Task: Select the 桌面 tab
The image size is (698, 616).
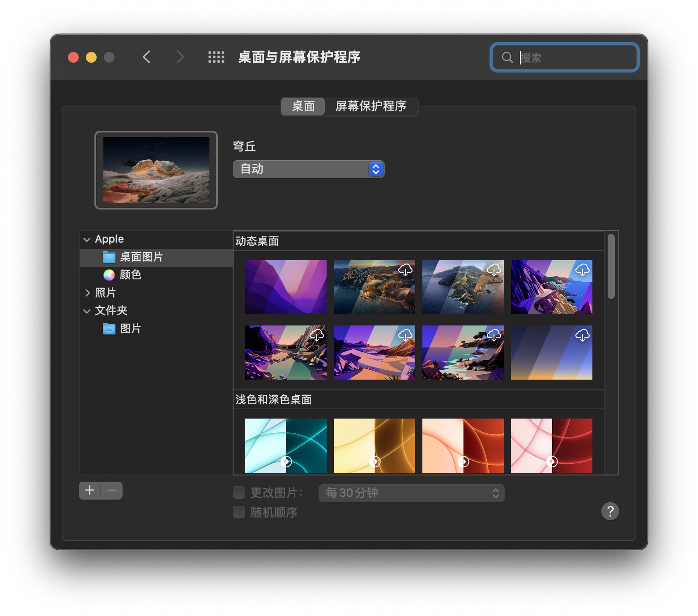Action: (x=303, y=107)
